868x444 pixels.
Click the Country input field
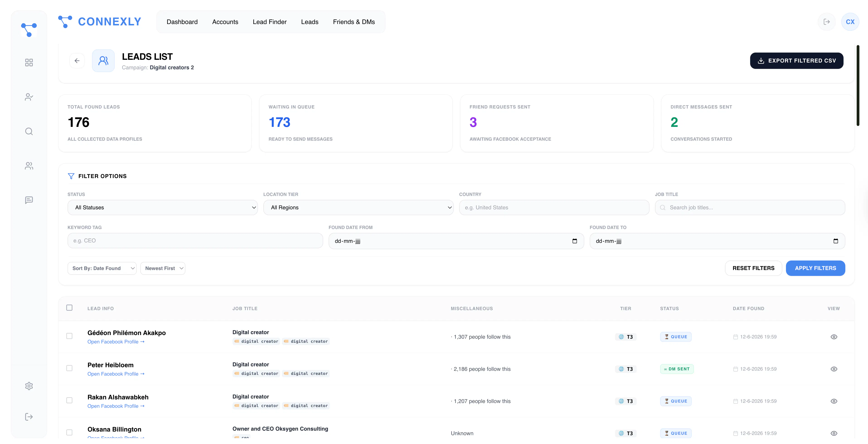[554, 208]
